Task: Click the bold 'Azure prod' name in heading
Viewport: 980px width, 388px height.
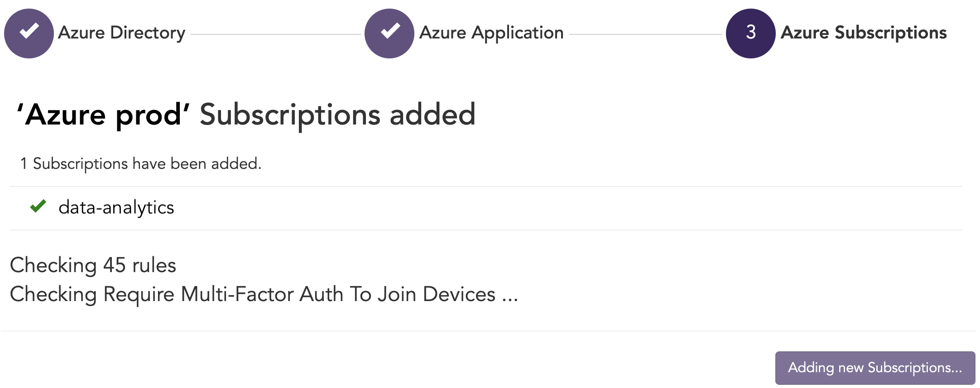Action: [103, 115]
